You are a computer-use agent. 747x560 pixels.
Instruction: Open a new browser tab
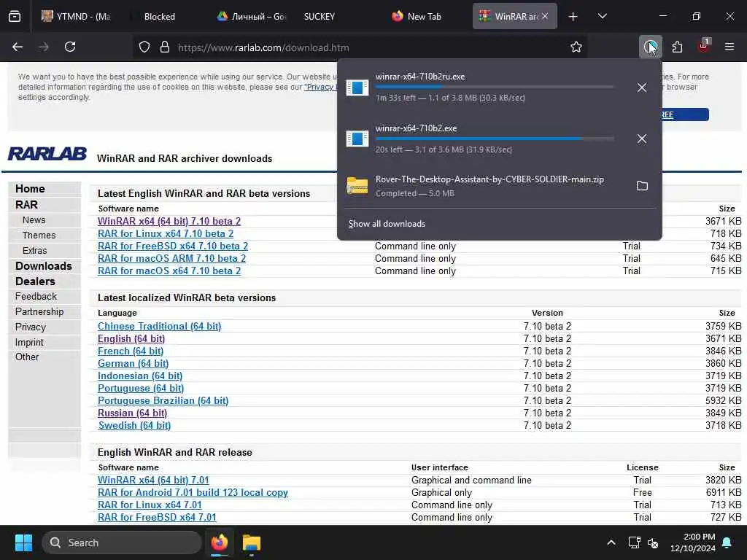pos(573,17)
